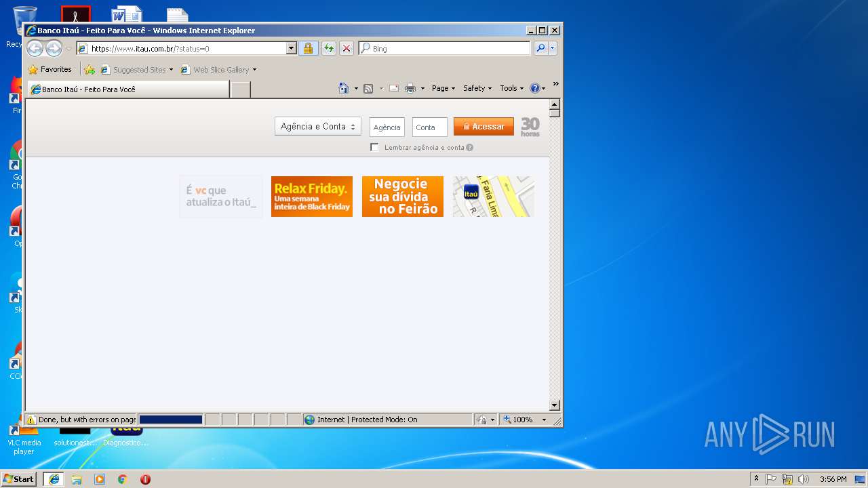The image size is (868, 488).
Task: Click the Read Mail envelope icon
Action: 393,88
